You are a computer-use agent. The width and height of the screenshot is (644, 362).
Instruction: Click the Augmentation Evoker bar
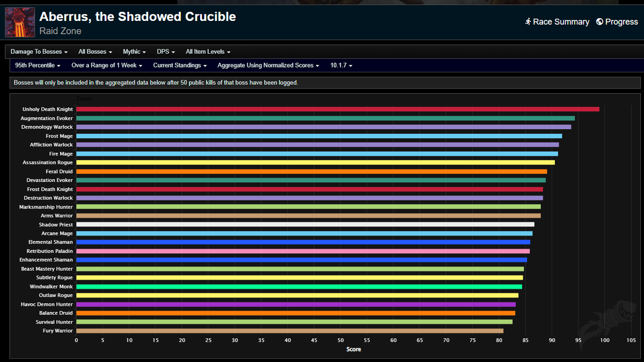(x=325, y=118)
